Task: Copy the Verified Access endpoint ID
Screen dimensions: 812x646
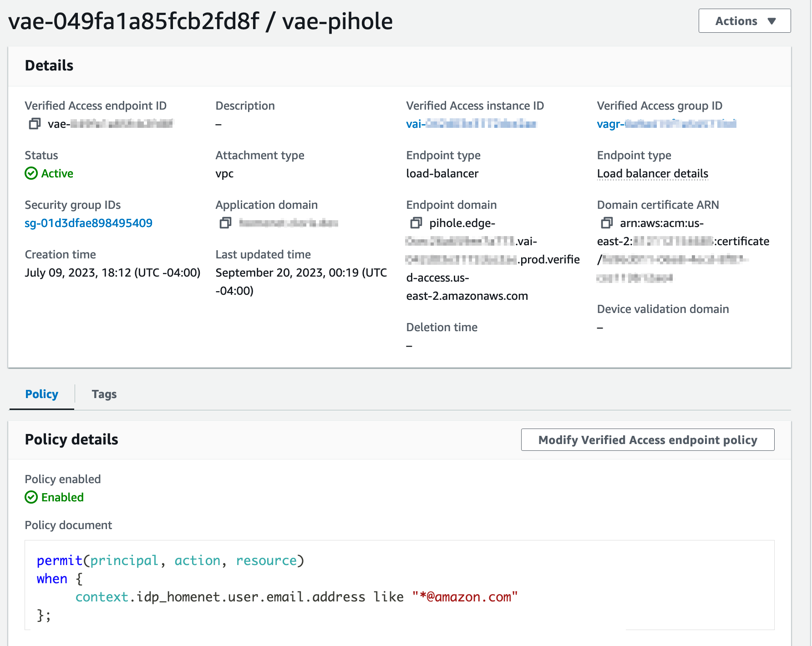Action: 35,124
